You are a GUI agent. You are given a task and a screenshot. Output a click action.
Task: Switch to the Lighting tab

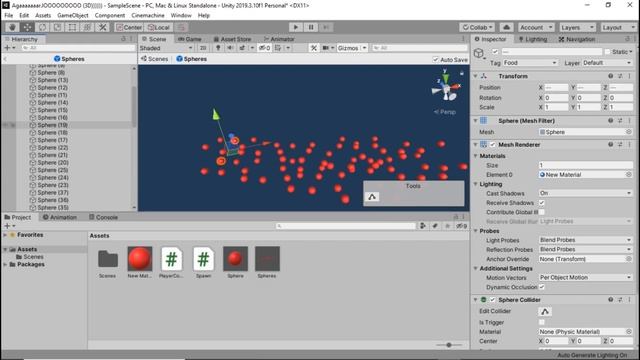[x=533, y=39]
